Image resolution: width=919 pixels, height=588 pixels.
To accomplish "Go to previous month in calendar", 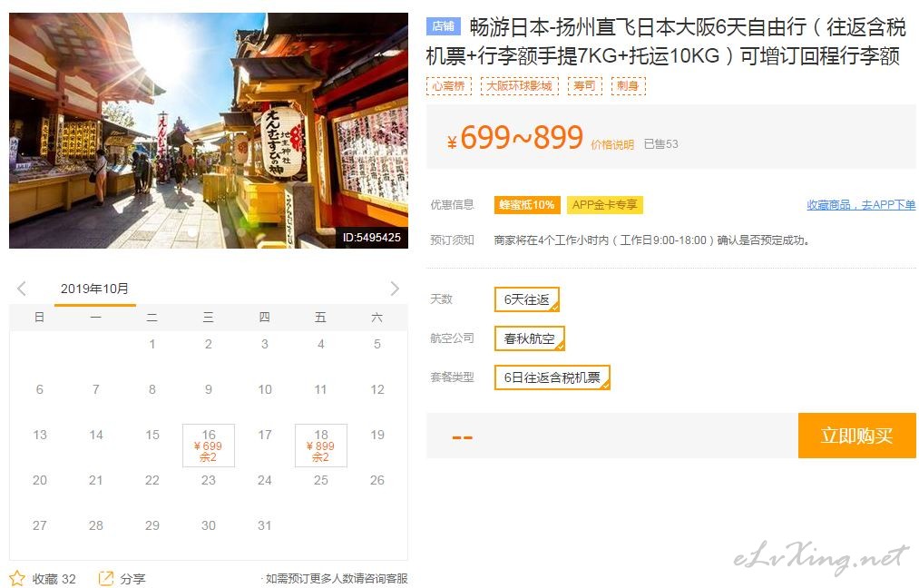I will coord(22,289).
